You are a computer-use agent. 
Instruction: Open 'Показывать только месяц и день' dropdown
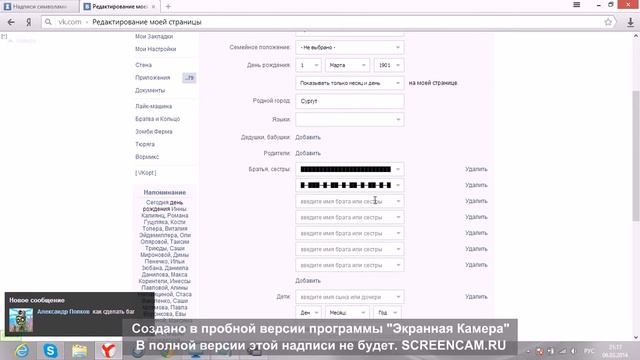pos(350,83)
